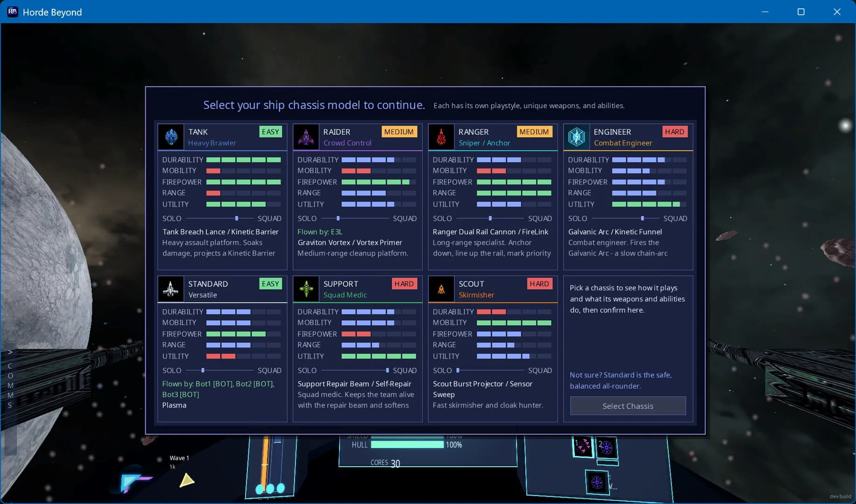Screen dimensions: 856x504
Task: Click the Ranger SOLO-SQUAD slider
Action: tap(490, 218)
